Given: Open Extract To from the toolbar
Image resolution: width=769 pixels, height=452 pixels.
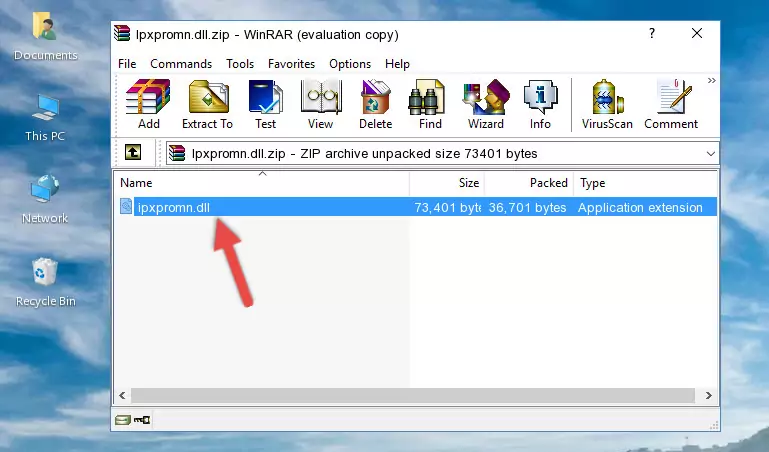Looking at the screenshot, I should [207, 104].
